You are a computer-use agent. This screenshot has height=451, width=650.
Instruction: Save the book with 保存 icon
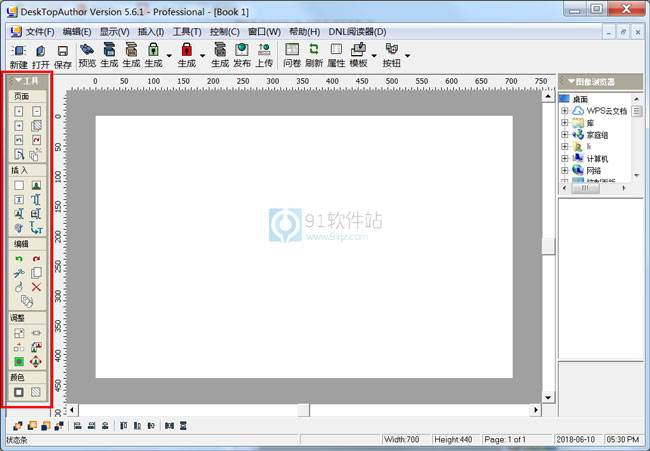pyautogui.click(x=62, y=50)
